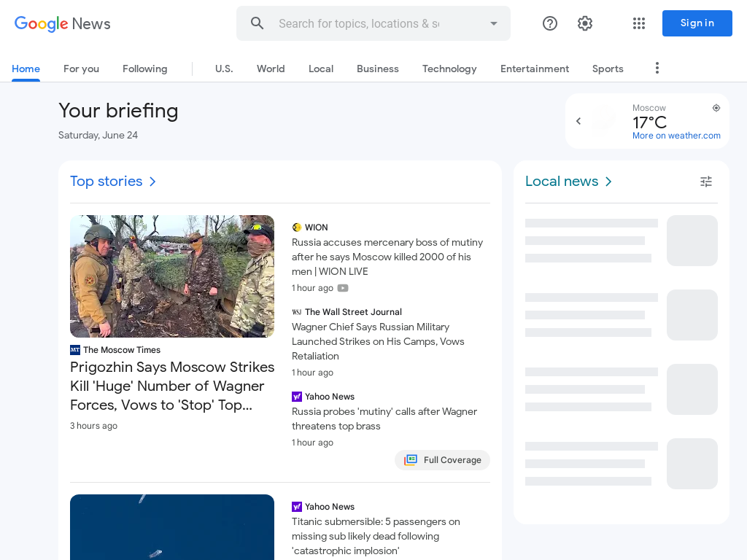Open the Google apps grid icon

[639, 23]
